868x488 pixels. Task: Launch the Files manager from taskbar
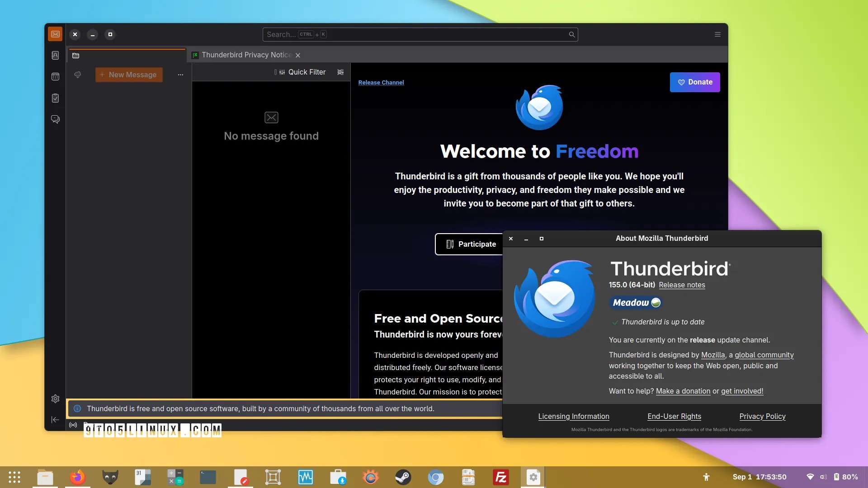[x=45, y=477]
